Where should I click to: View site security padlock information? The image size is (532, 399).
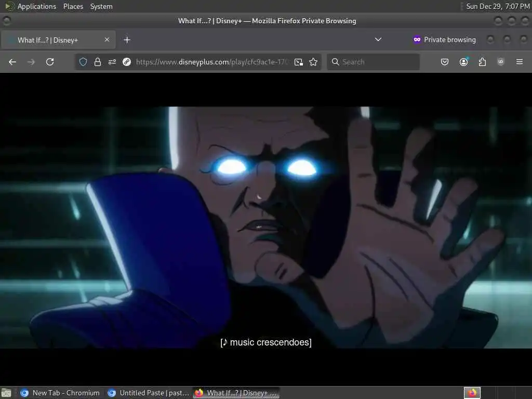click(98, 62)
